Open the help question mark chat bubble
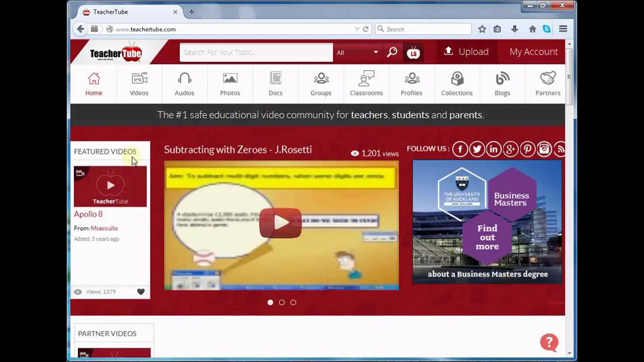The width and height of the screenshot is (644, 362). pyautogui.click(x=549, y=342)
